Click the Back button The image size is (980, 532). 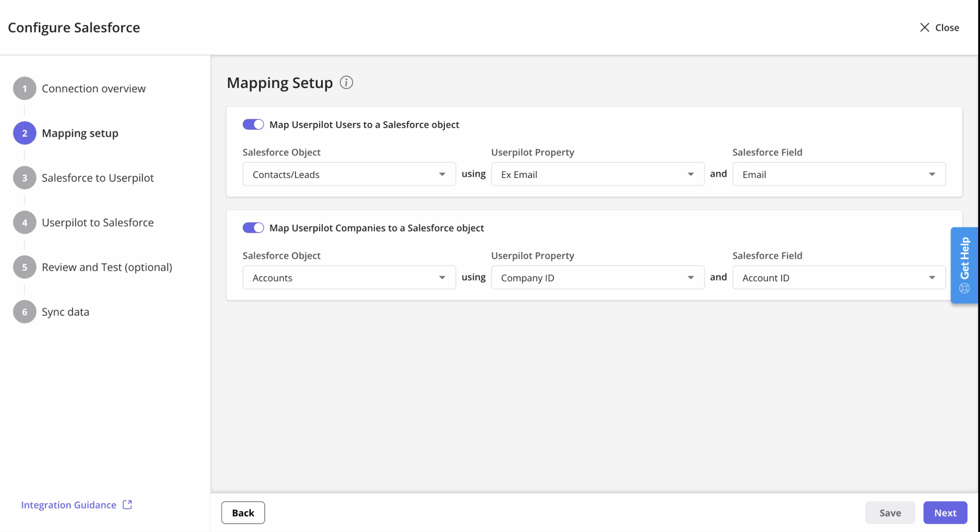tap(243, 512)
